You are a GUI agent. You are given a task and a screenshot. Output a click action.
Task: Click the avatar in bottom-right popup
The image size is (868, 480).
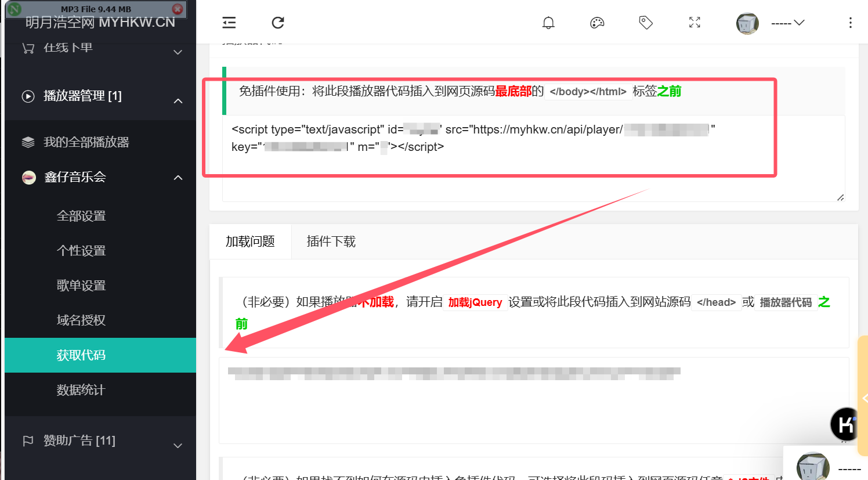pyautogui.click(x=813, y=466)
